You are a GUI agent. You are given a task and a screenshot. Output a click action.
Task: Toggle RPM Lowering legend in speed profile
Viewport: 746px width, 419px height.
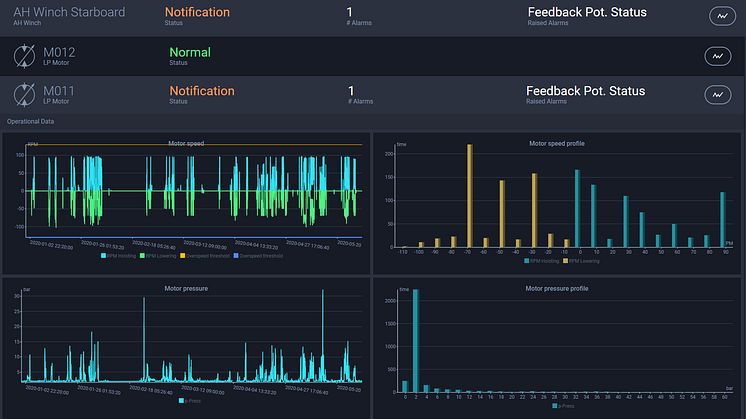[x=581, y=261]
